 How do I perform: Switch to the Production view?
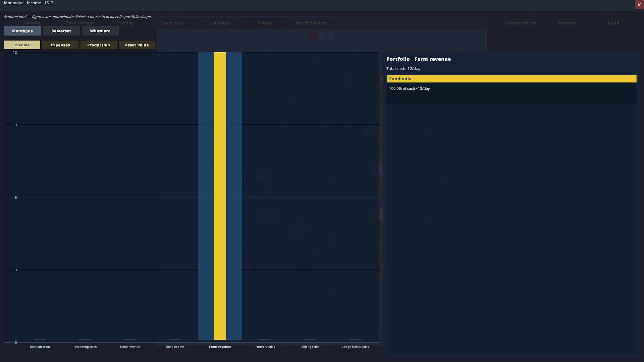point(99,45)
